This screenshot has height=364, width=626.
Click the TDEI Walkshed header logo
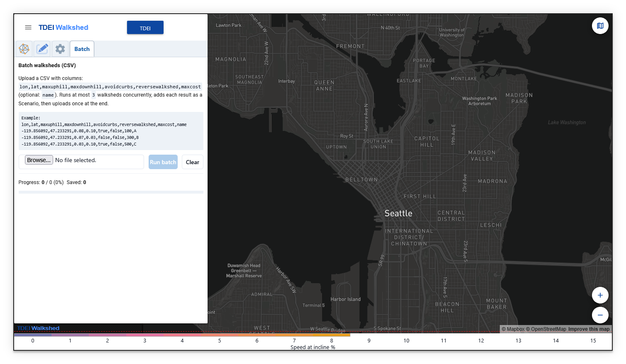(64, 27)
